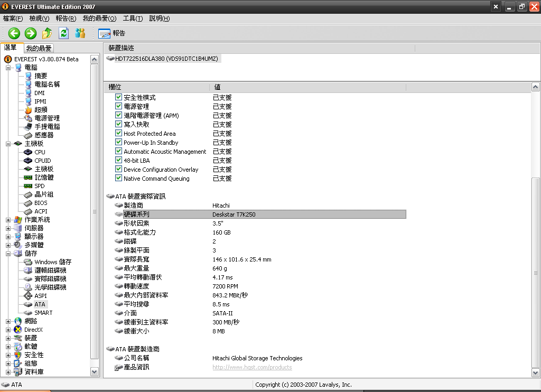Select the 晶片組 chipset icon
The image size is (541, 392).
click(x=28, y=194)
